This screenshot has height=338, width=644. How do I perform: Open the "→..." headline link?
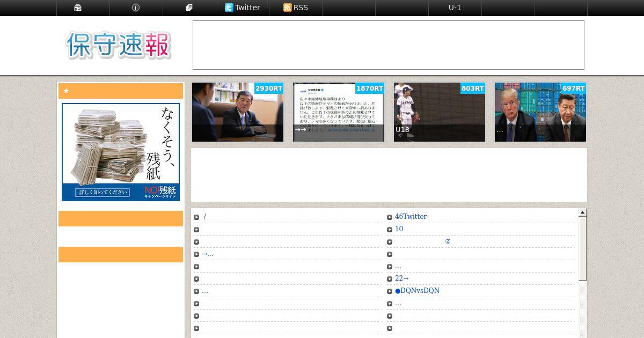click(x=207, y=254)
